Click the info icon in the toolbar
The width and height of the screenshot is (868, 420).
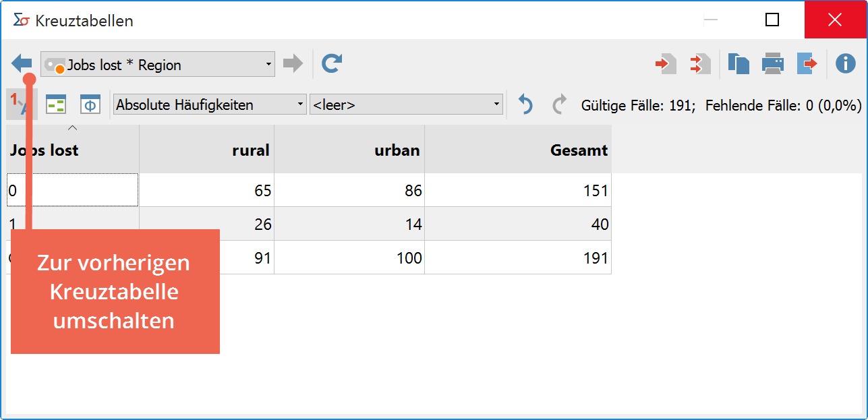[845, 64]
